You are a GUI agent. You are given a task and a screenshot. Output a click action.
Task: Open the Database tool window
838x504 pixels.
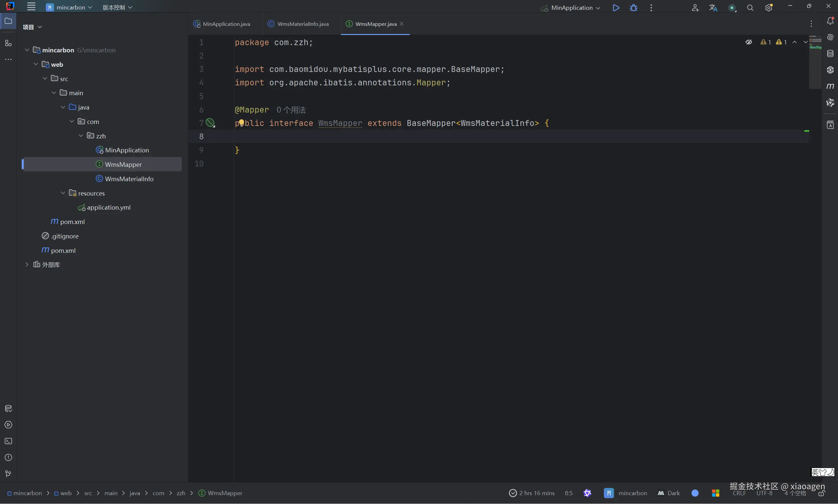830,53
